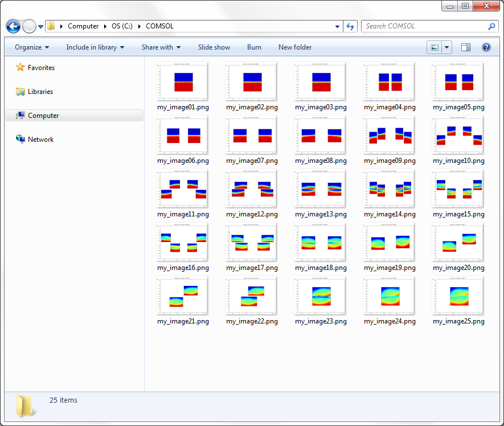The image size is (504, 426).
Task: Click file name my_image17.png
Action: click(x=252, y=268)
